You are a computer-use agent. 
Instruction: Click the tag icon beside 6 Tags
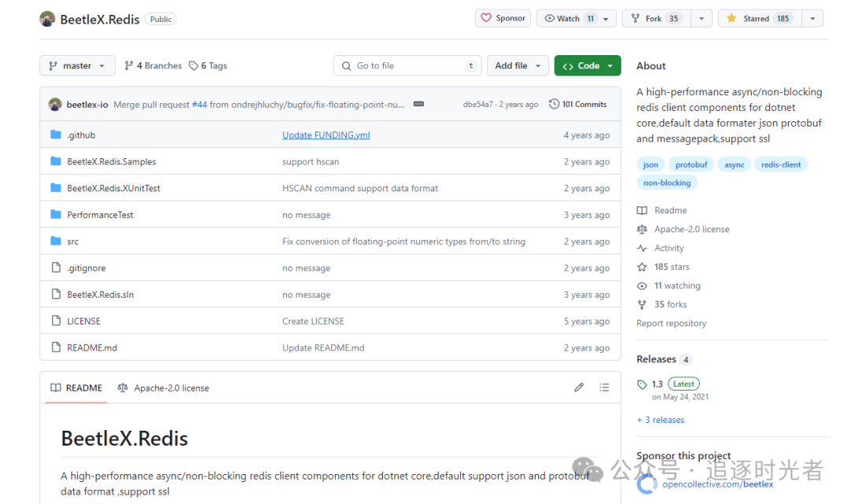tap(194, 66)
